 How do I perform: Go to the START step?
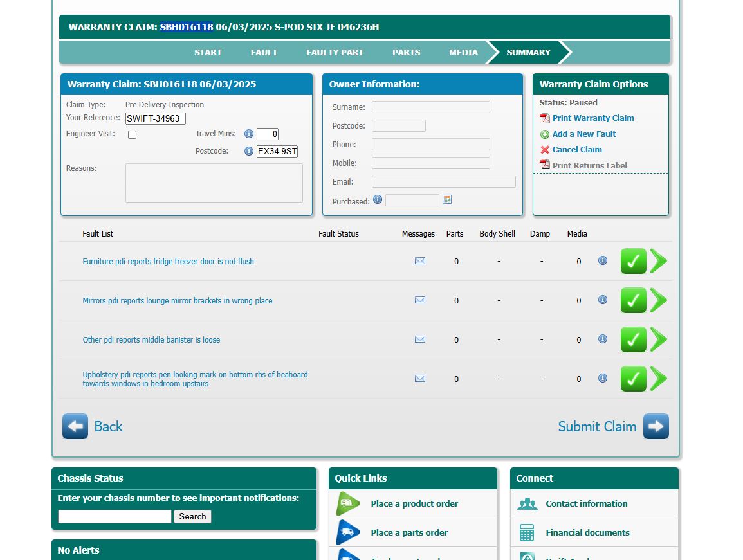208,53
